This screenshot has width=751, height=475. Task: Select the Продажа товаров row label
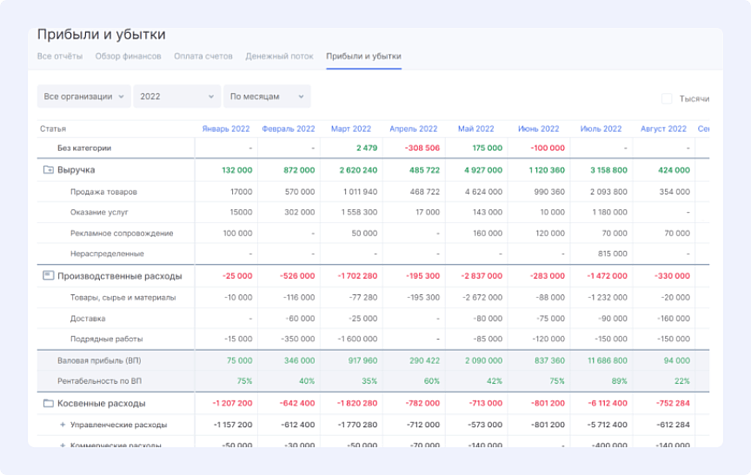click(104, 191)
